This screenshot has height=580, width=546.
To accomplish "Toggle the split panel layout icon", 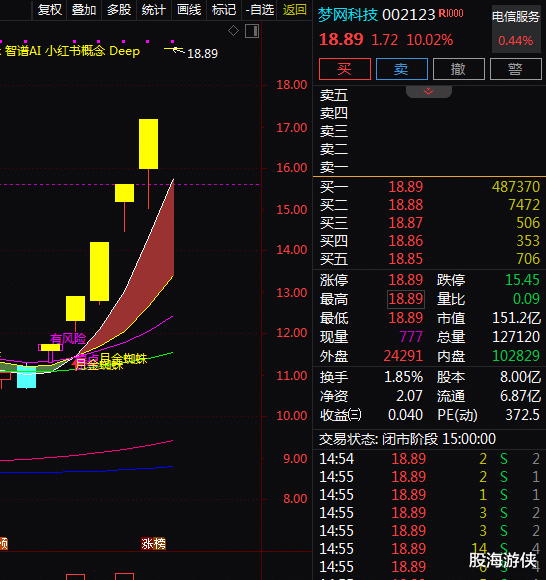I will [252, 31].
